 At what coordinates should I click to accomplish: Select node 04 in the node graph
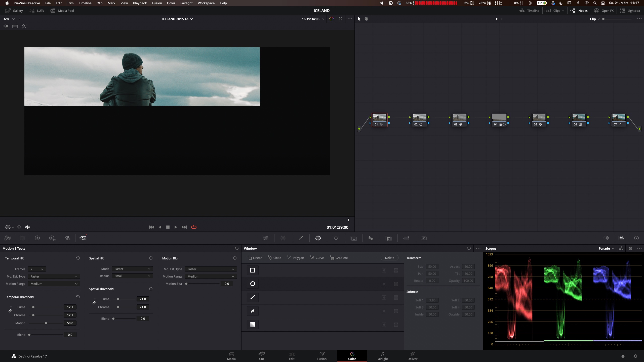pos(499,120)
